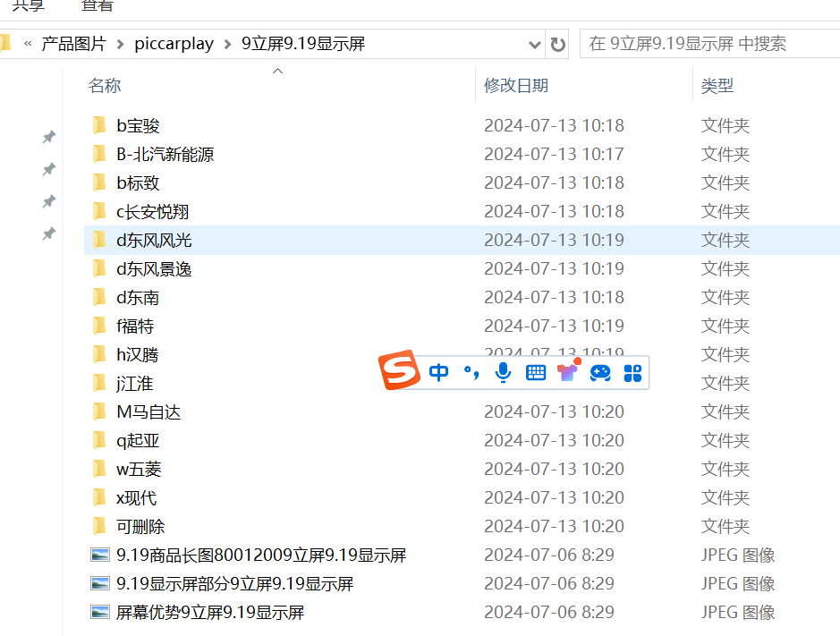Expand the address bar history dropdown
The image size is (840, 636).
pyautogui.click(x=534, y=44)
